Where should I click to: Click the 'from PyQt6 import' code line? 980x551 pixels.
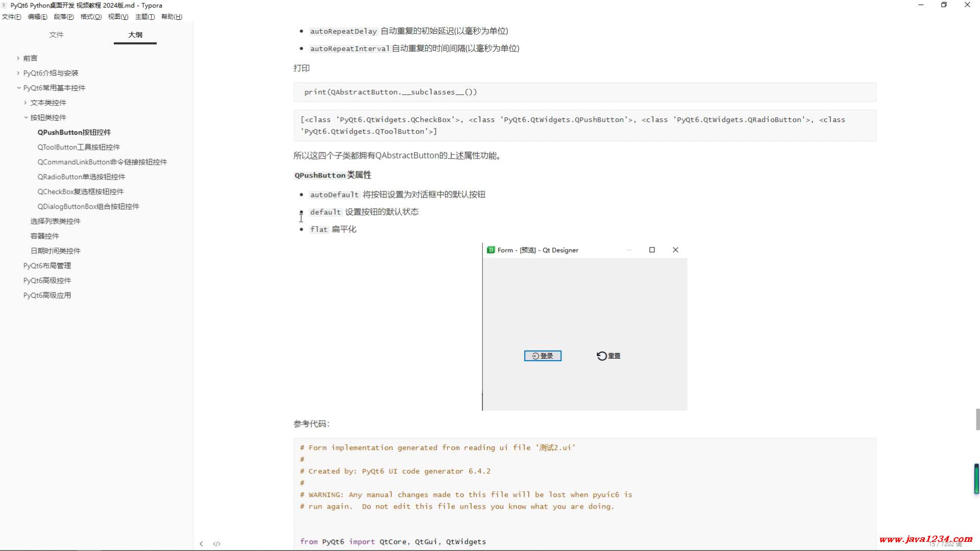tap(393, 542)
